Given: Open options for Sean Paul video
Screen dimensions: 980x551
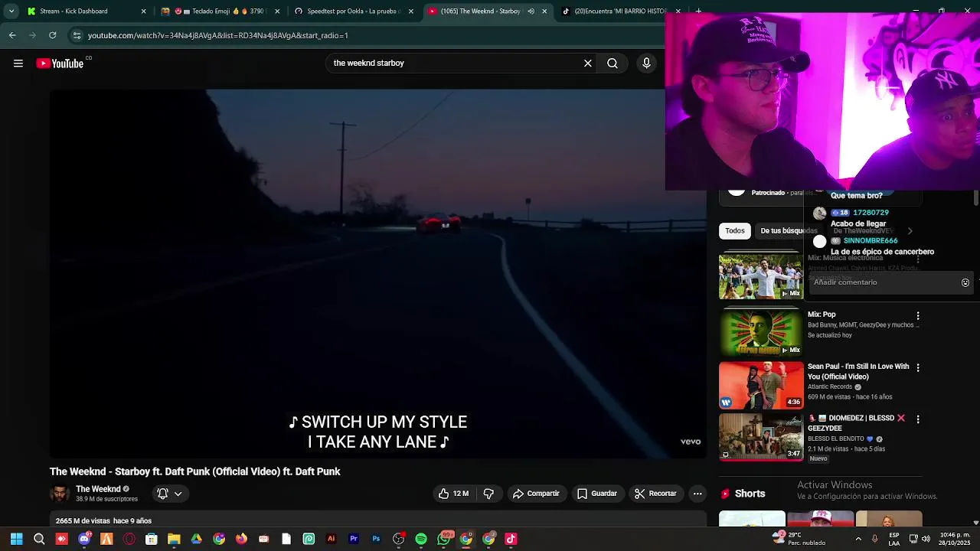Looking at the screenshot, I should (918, 367).
